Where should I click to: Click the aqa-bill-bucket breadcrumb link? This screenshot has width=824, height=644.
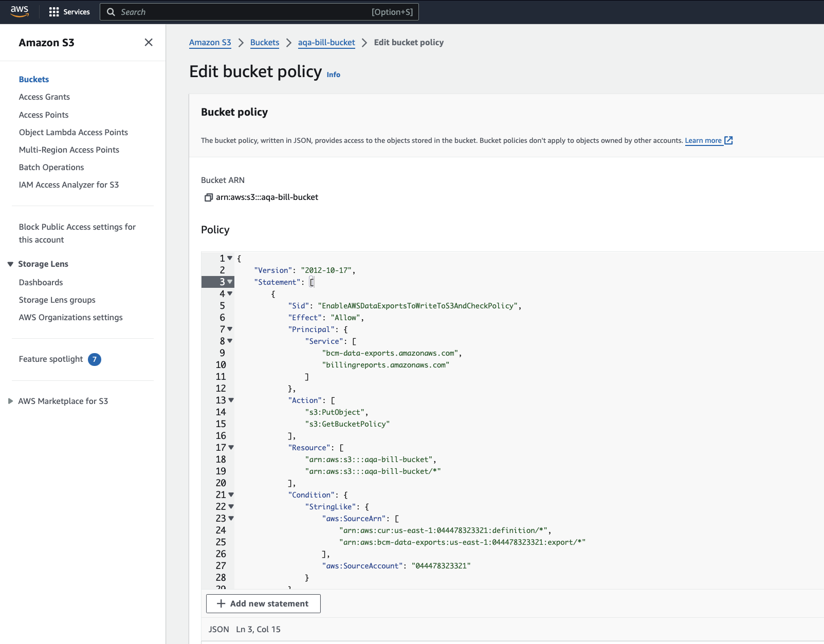[326, 43]
